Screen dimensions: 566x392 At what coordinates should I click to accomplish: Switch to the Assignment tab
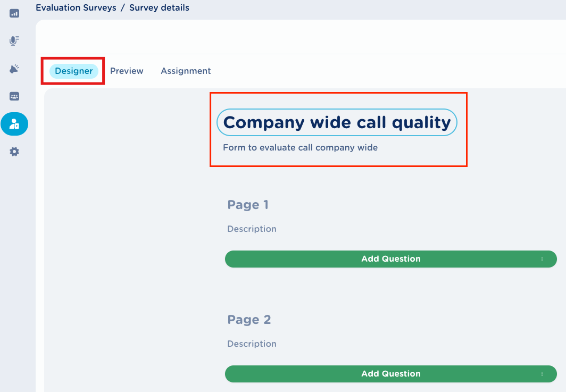coord(186,71)
